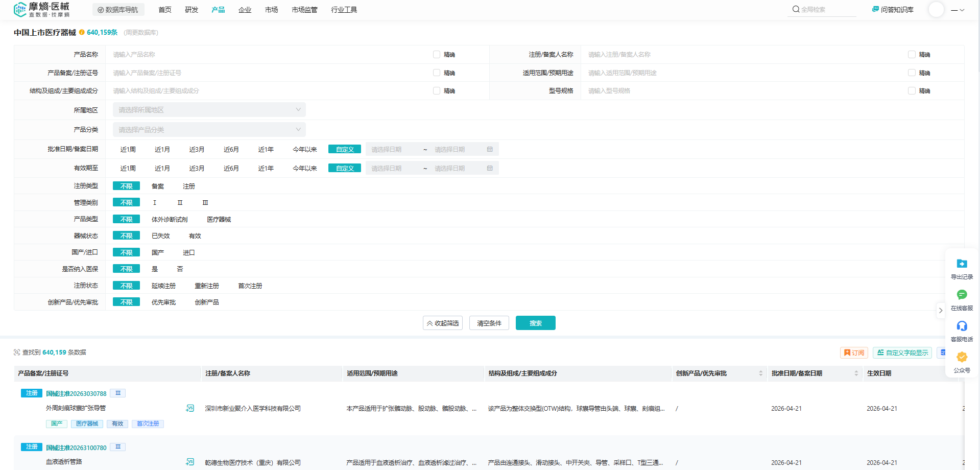This screenshot has width=980, height=470.
Task: Click the compass icon in 数据库导航
Action: tap(101, 10)
